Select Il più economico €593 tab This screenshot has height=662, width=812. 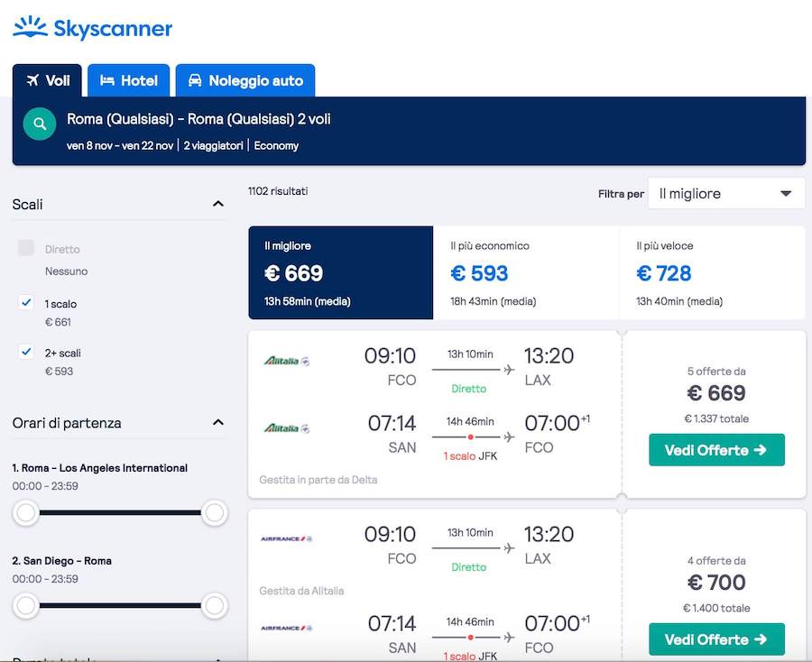526,272
